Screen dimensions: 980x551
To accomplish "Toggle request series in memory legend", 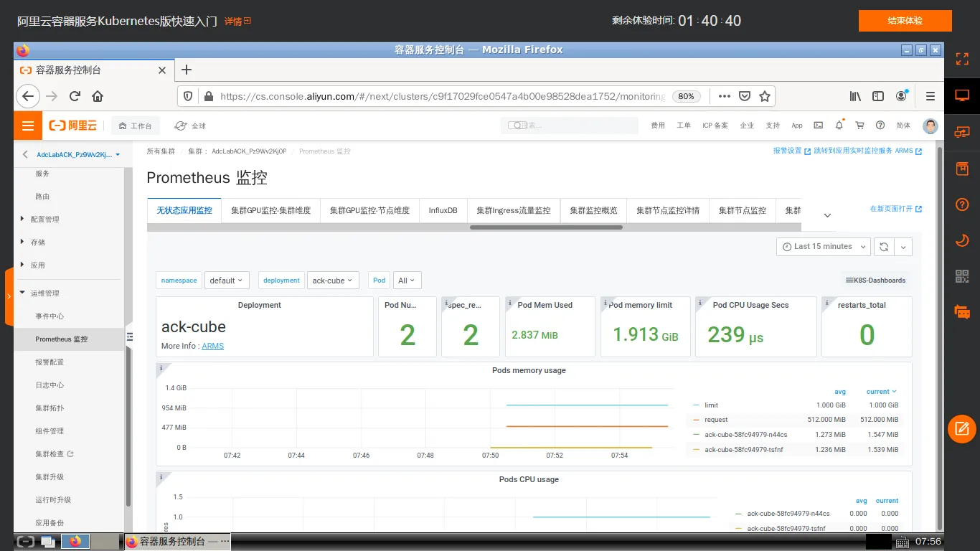I will (716, 420).
